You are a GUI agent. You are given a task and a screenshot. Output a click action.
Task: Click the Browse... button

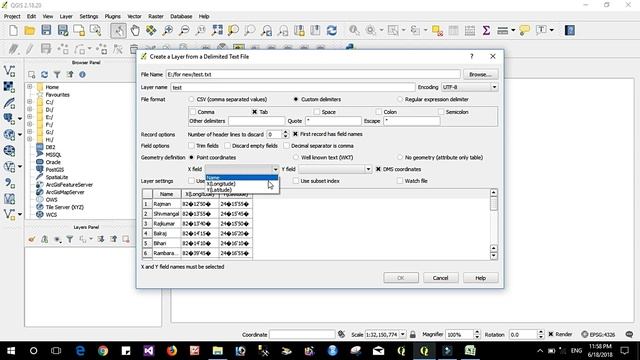(x=480, y=74)
